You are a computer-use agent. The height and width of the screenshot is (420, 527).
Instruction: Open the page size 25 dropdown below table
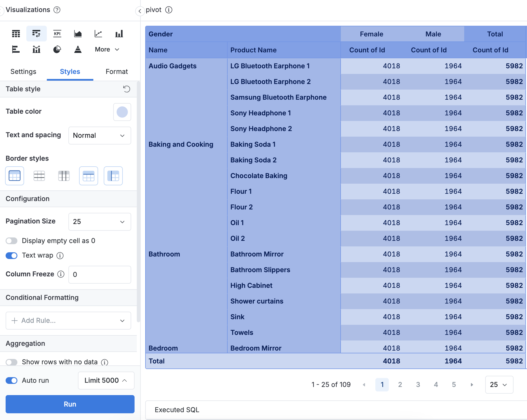[499, 385]
